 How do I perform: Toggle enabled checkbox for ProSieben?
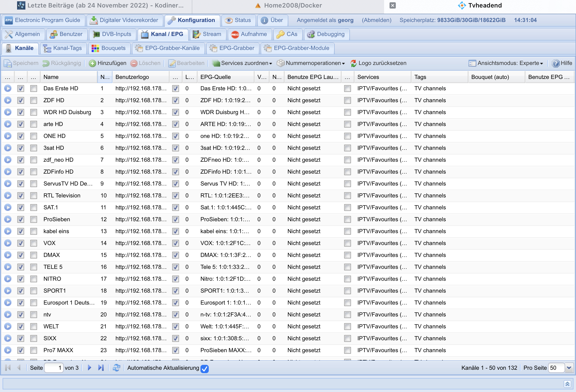(21, 219)
